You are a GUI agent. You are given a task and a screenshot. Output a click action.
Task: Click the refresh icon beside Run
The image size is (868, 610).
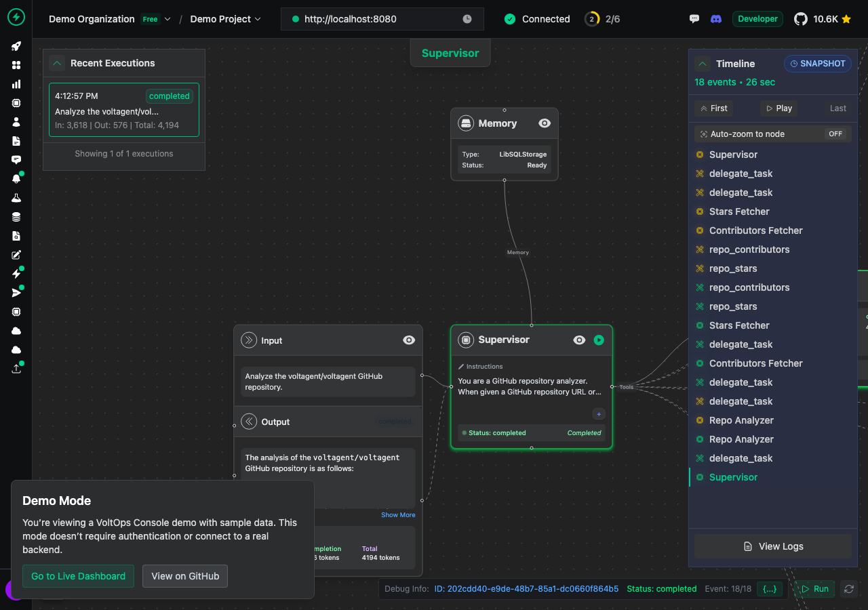pyautogui.click(x=848, y=589)
